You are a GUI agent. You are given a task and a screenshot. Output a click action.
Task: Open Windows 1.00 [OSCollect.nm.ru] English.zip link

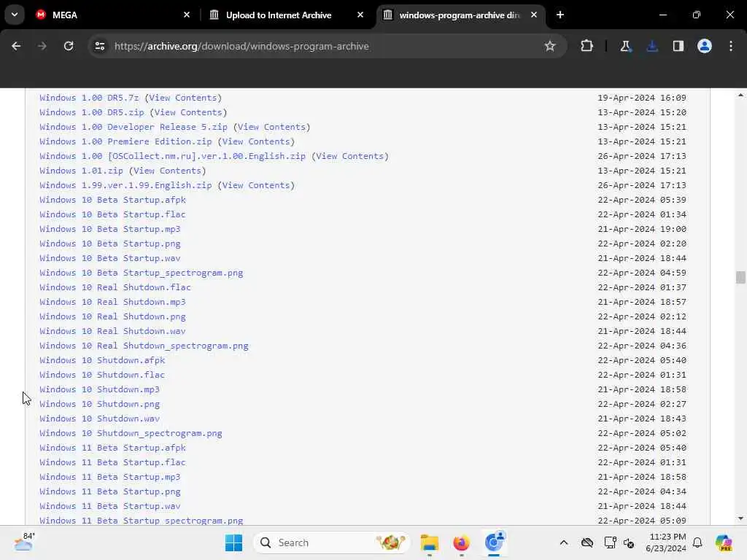pyautogui.click(x=172, y=156)
